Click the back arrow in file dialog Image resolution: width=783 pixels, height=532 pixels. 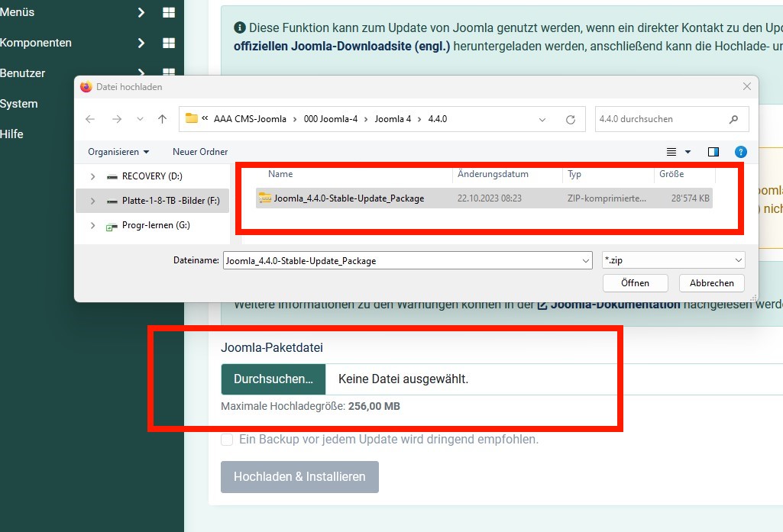pos(90,119)
